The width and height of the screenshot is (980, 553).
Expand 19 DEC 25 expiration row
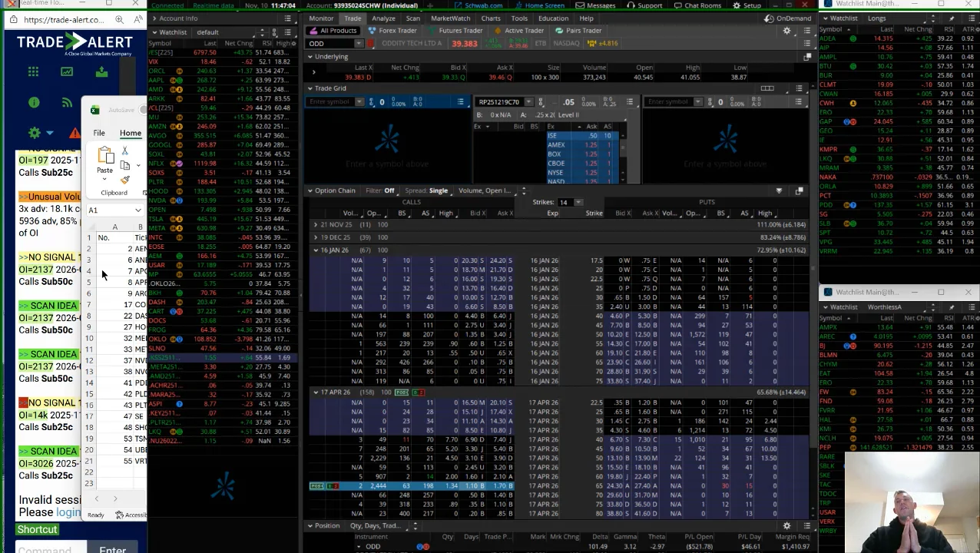(x=316, y=237)
